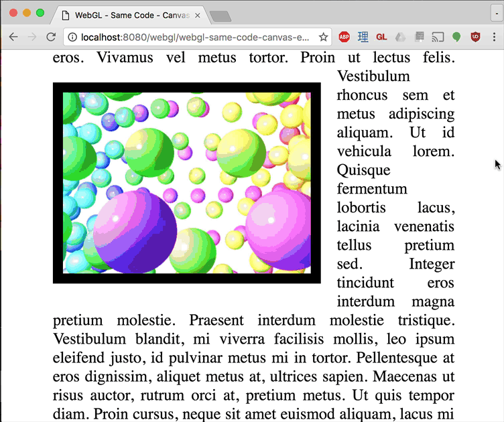The width and height of the screenshot is (504, 422).
Task: Open the Adblock Plus extension
Action: [344, 38]
